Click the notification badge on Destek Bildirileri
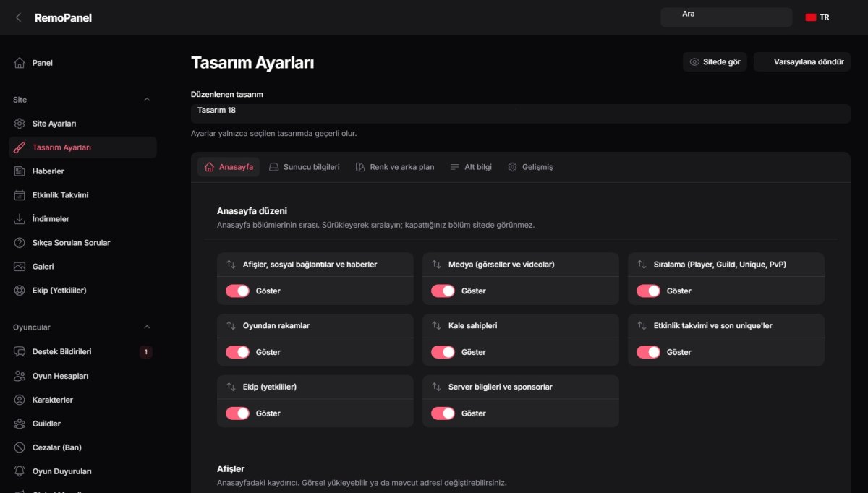This screenshot has width=868, height=493. (145, 352)
